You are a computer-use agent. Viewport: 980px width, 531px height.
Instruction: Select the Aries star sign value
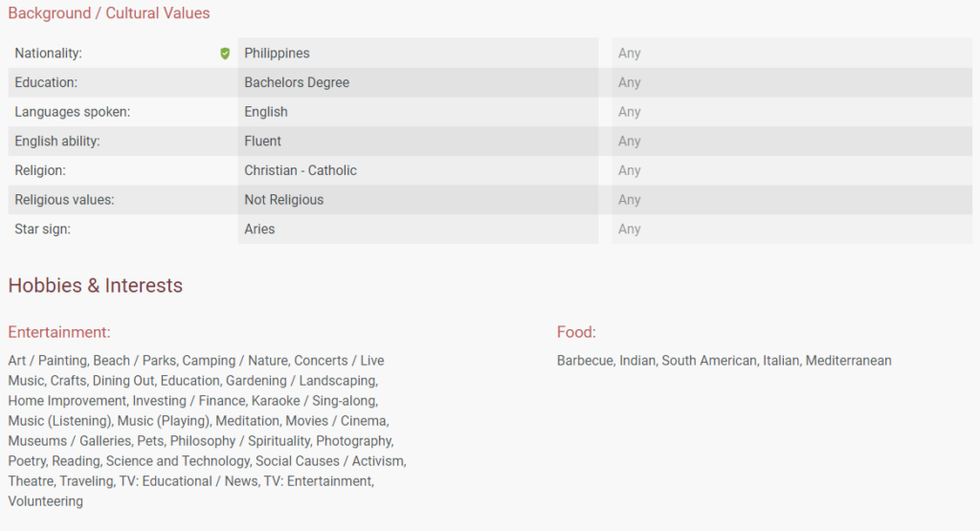click(x=259, y=230)
